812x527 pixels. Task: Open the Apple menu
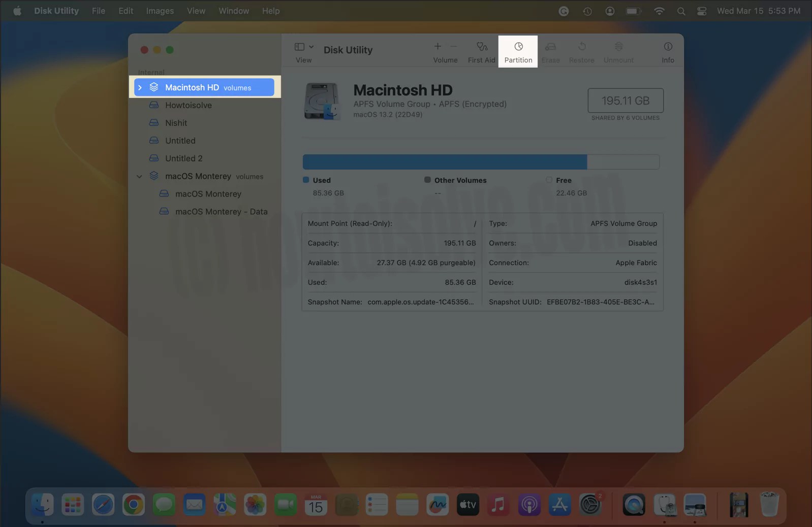tap(17, 11)
